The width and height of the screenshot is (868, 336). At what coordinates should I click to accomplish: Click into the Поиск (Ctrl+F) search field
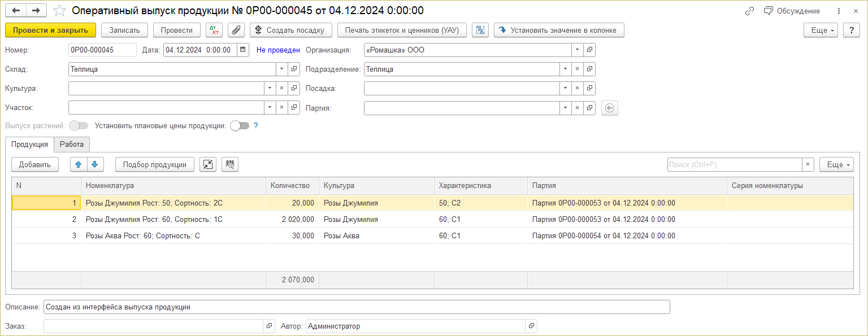coord(734,164)
